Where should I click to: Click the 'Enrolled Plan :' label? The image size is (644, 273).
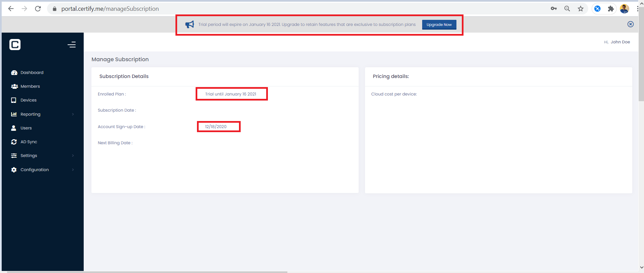point(112,94)
